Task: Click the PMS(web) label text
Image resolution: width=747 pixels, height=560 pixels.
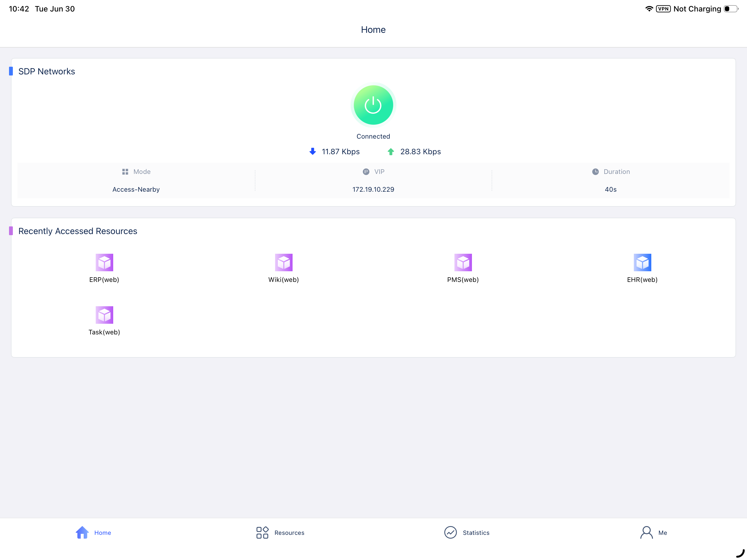Action: (463, 280)
